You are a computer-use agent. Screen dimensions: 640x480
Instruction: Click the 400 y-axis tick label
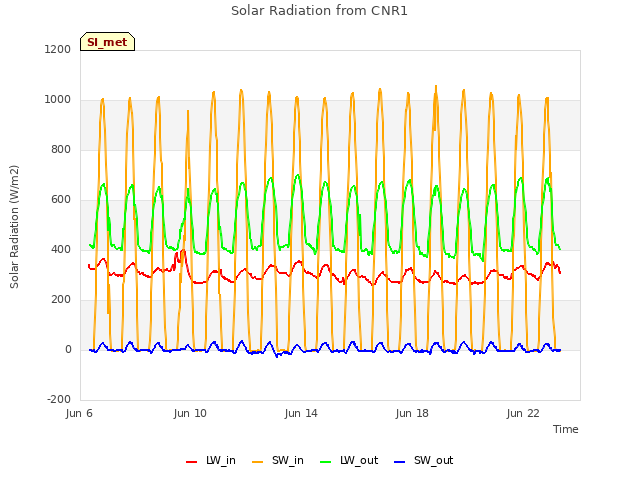[61, 249]
